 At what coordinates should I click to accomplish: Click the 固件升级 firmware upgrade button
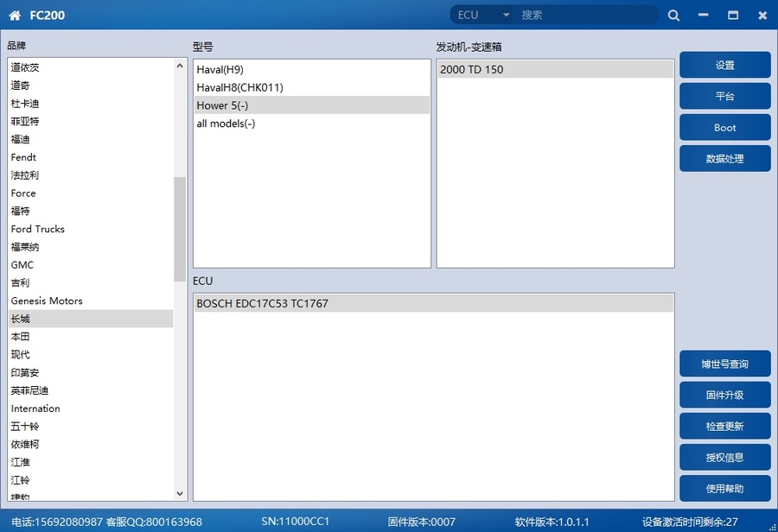coord(725,396)
